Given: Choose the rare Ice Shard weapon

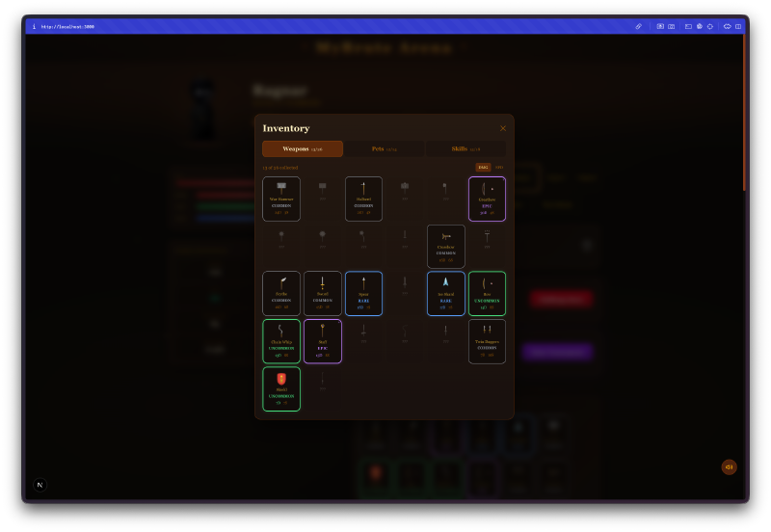Looking at the screenshot, I should [x=445, y=293].
